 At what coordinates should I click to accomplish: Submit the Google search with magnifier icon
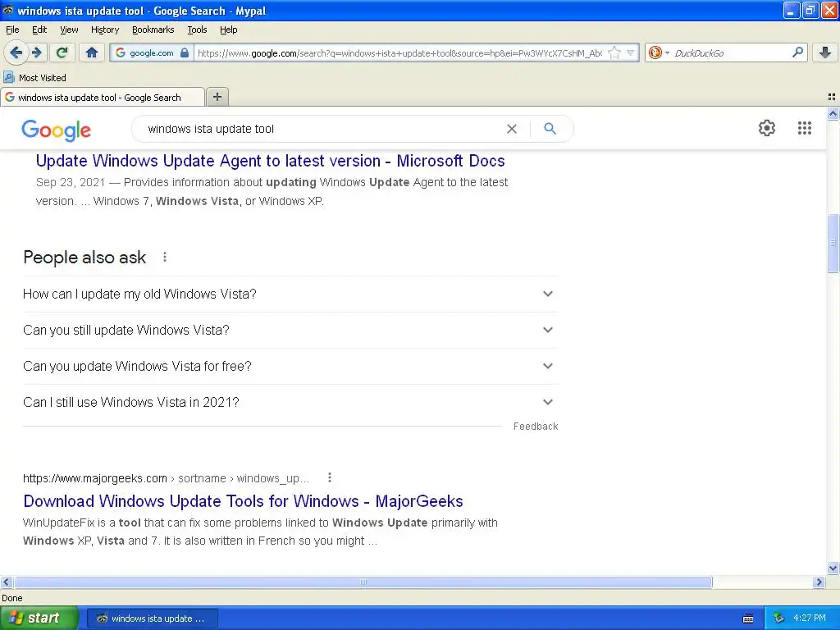tap(550, 129)
